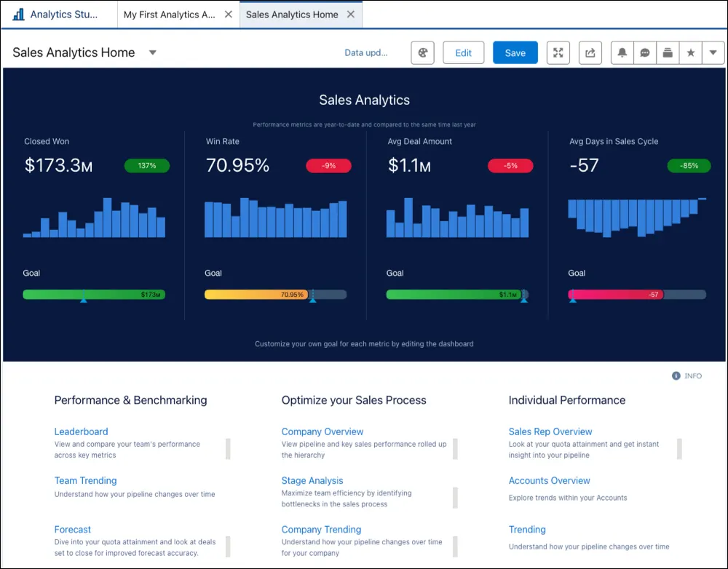The height and width of the screenshot is (569, 728).
Task: Click the 70.95% Win Rate value
Action: [x=237, y=166]
